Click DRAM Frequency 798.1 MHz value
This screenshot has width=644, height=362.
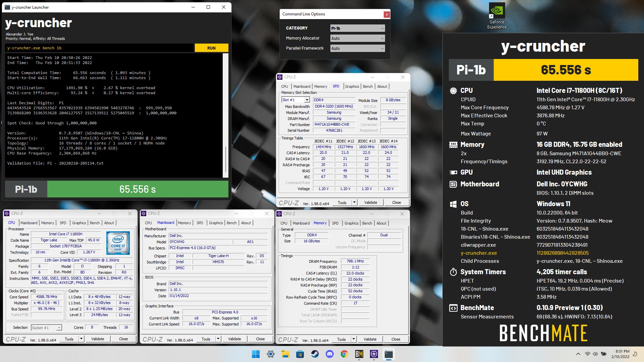[x=355, y=261]
